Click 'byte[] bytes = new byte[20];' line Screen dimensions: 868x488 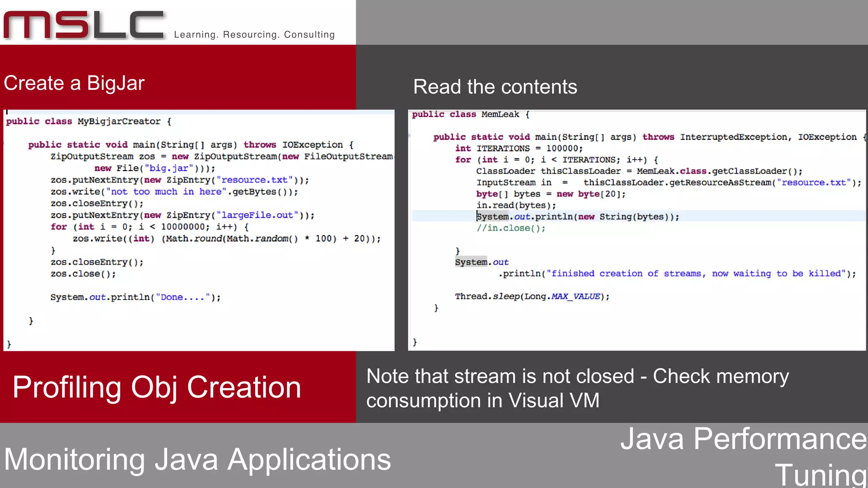tap(551, 194)
